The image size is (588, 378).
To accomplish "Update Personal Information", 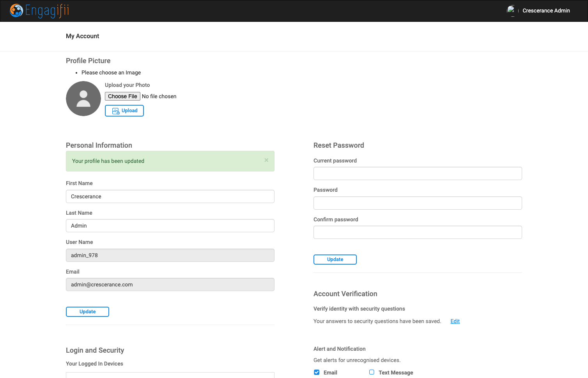I will tap(87, 312).
